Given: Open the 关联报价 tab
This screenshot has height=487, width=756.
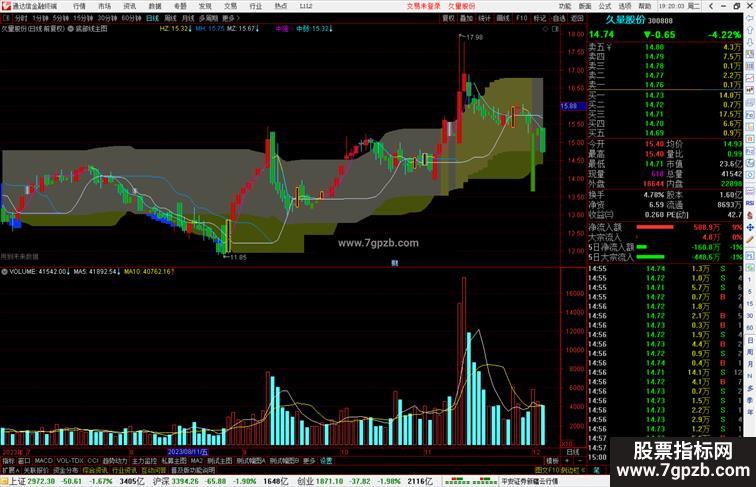Looking at the screenshot, I should click(36, 470).
